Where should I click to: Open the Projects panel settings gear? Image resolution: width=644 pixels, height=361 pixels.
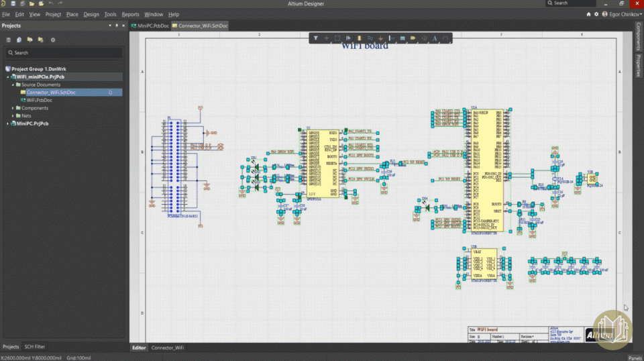[53, 40]
